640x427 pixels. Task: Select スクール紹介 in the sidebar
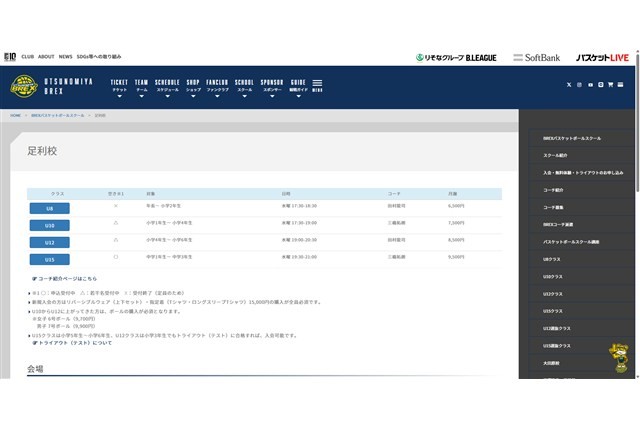pyautogui.click(x=556, y=155)
